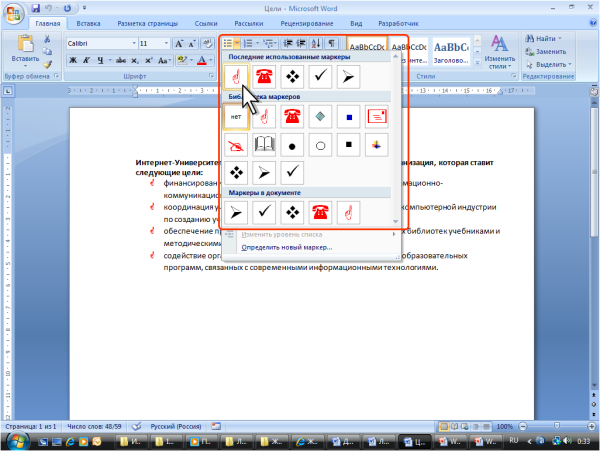
Task: Select the red telephone bullet in recent markers
Action: point(264,76)
